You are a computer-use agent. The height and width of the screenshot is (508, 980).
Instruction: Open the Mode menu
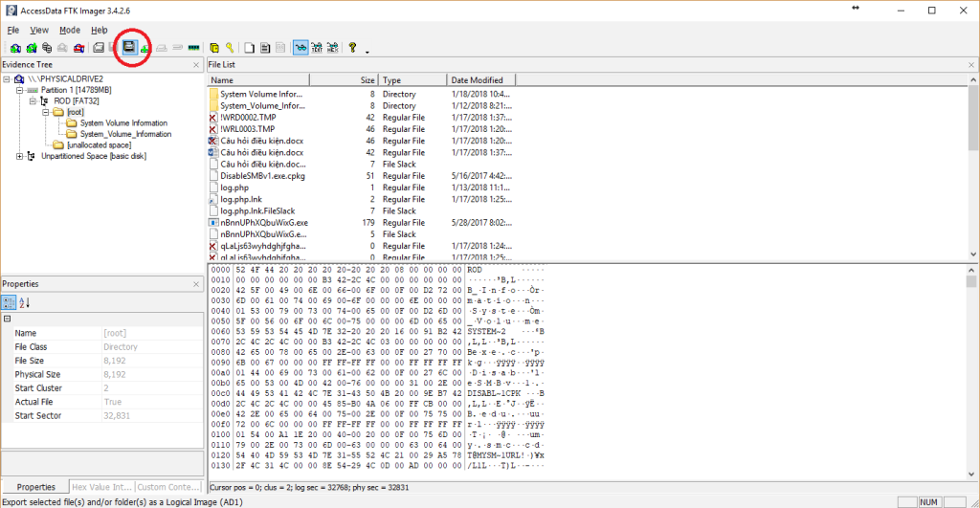tap(69, 30)
